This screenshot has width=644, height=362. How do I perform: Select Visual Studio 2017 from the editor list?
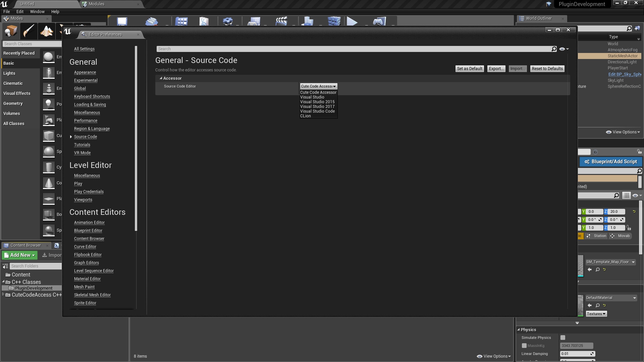pyautogui.click(x=317, y=106)
